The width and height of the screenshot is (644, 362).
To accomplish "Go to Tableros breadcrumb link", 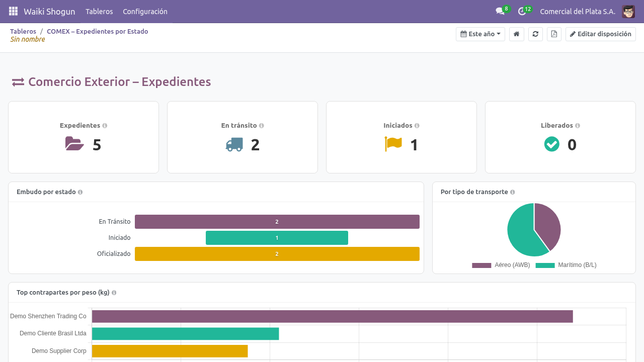I will click(x=23, y=31).
